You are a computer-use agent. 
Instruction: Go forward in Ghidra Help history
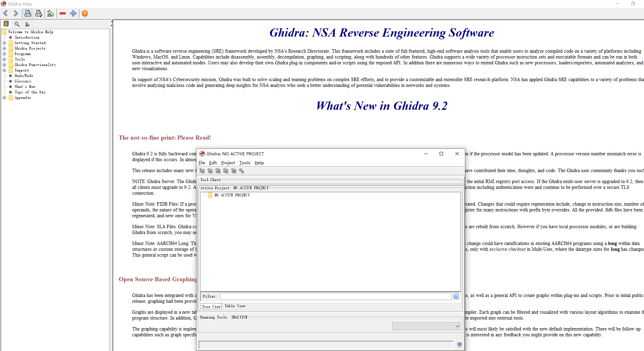pyautogui.click(x=16, y=13)
